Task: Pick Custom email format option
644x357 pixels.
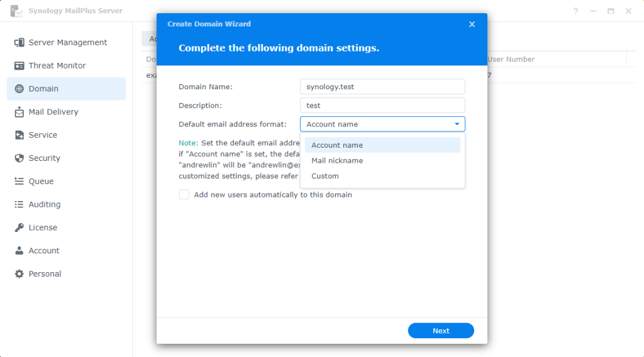Action: point(382,176)
